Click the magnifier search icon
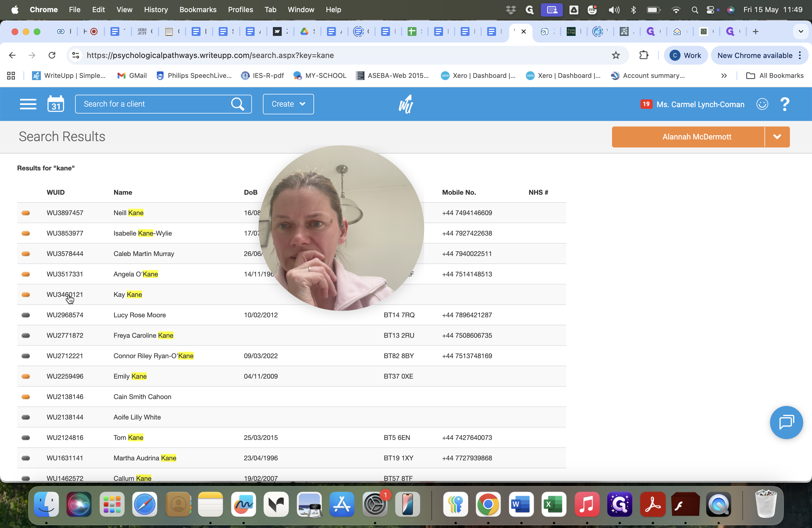812x528 pixels. 238,104
